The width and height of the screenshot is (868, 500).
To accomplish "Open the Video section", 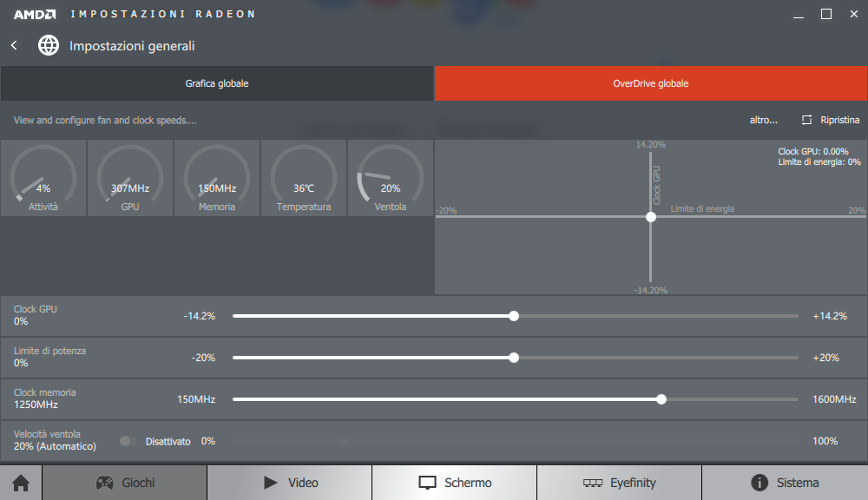I will pos(290,483).
